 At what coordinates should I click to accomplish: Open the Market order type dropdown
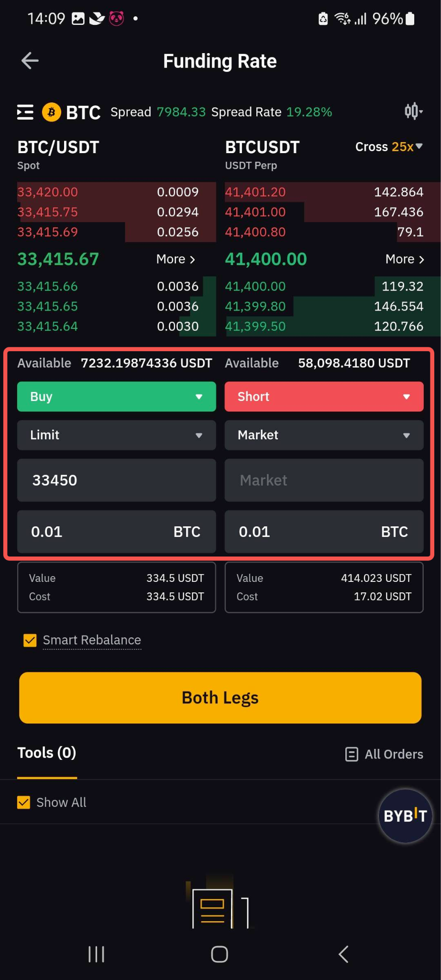click(324, 435)
